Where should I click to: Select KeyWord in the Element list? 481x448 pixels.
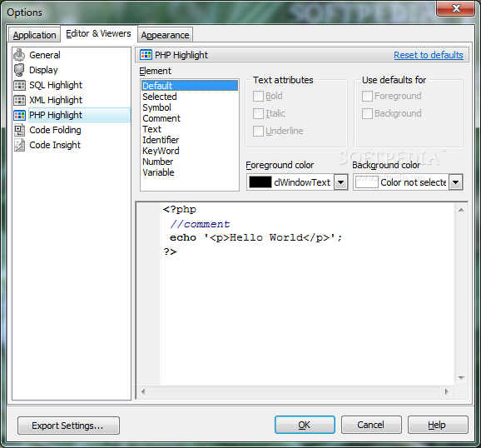(190, 151)
